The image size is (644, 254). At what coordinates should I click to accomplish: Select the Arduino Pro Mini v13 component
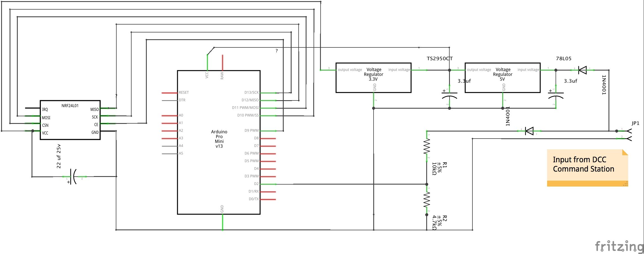tap(219, 141)
